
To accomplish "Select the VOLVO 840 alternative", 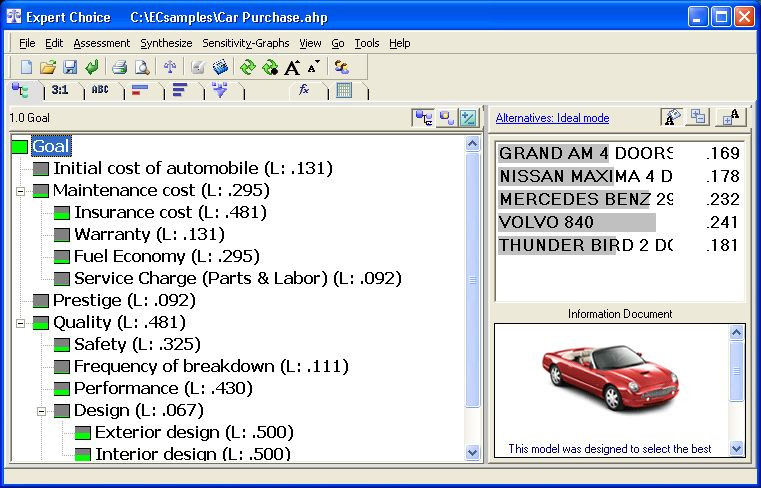I will coord(619,222).
